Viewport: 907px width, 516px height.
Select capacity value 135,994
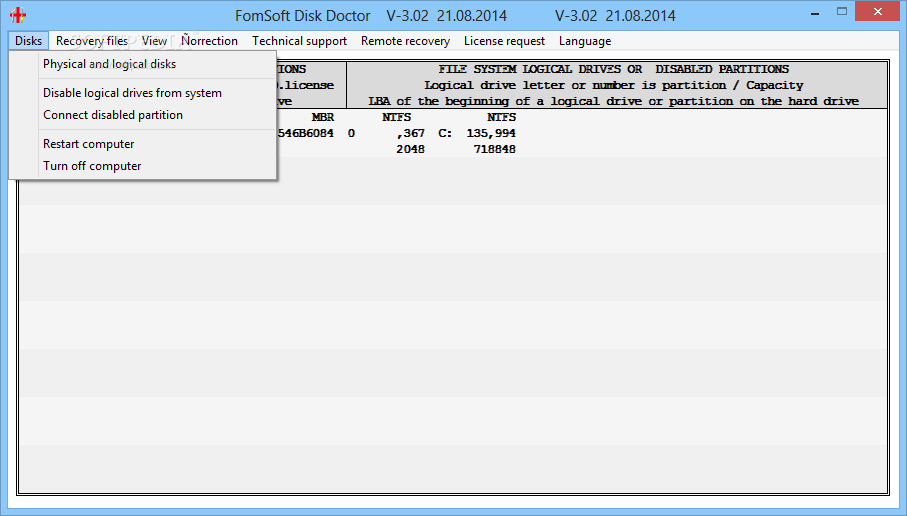tap(491, 134)
